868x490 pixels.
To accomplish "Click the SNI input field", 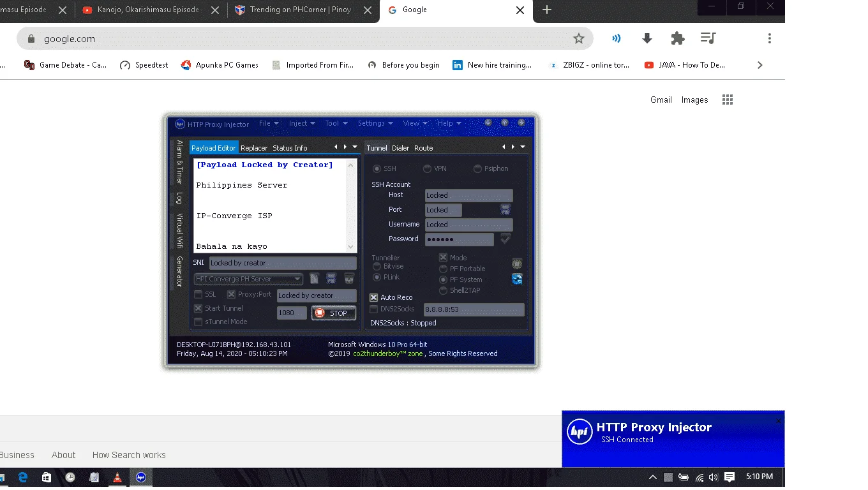I will [283, 263].
